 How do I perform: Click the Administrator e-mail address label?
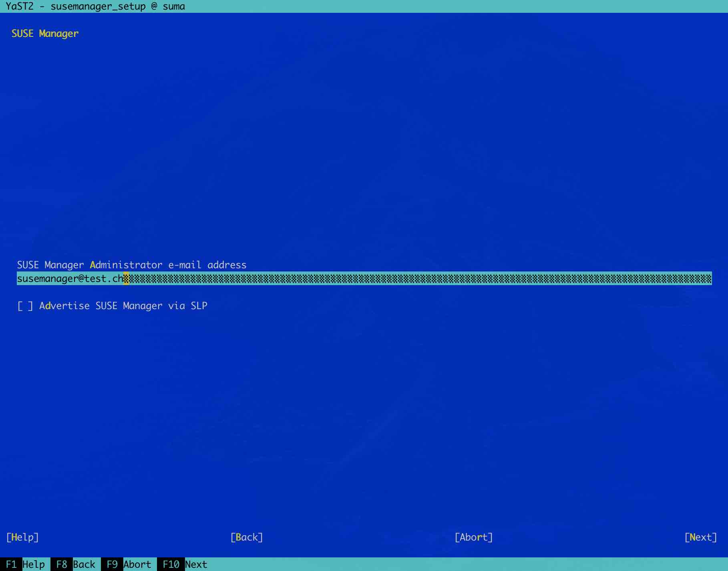(x=132, y=265)
